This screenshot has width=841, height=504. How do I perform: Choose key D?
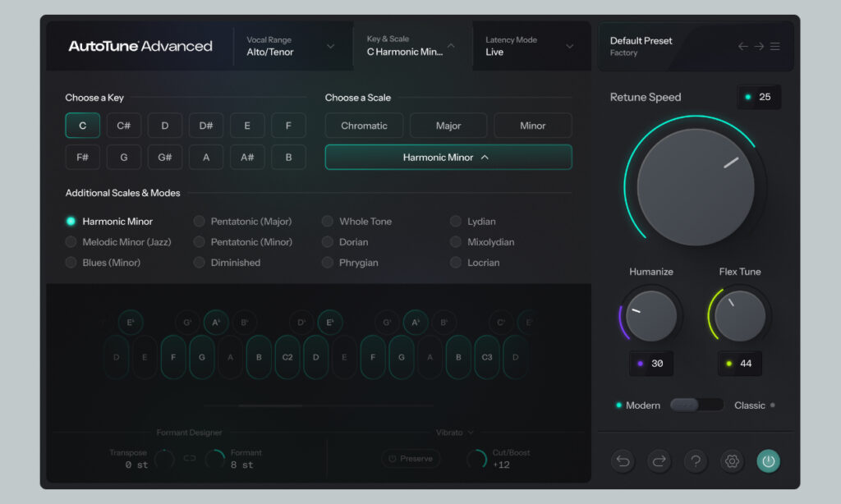164,126
